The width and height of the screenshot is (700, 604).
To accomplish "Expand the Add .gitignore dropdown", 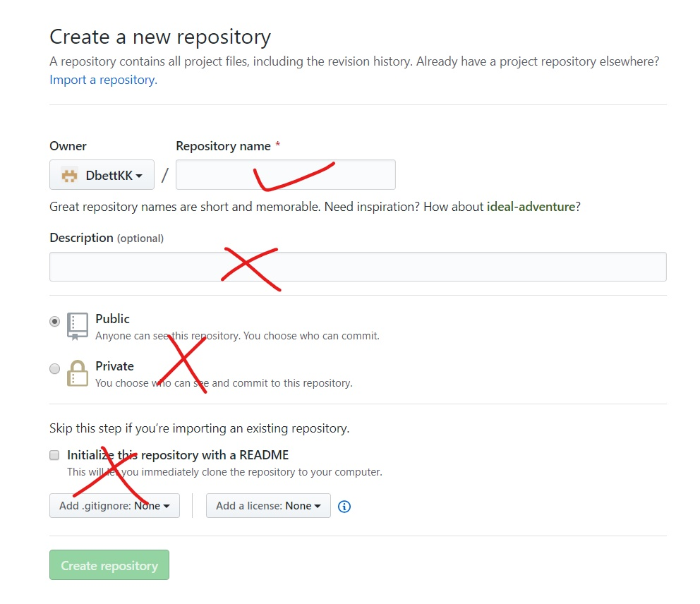I will (114, 506).
